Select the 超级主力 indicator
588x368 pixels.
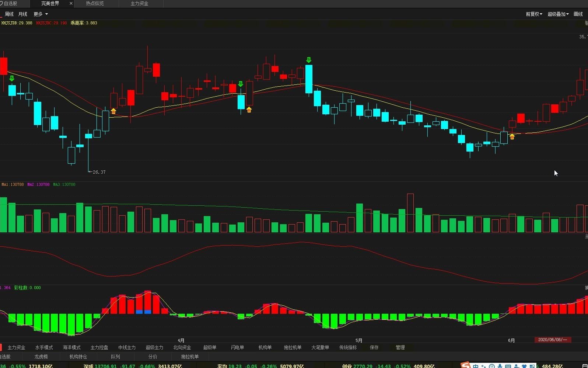tap(154, 347)
